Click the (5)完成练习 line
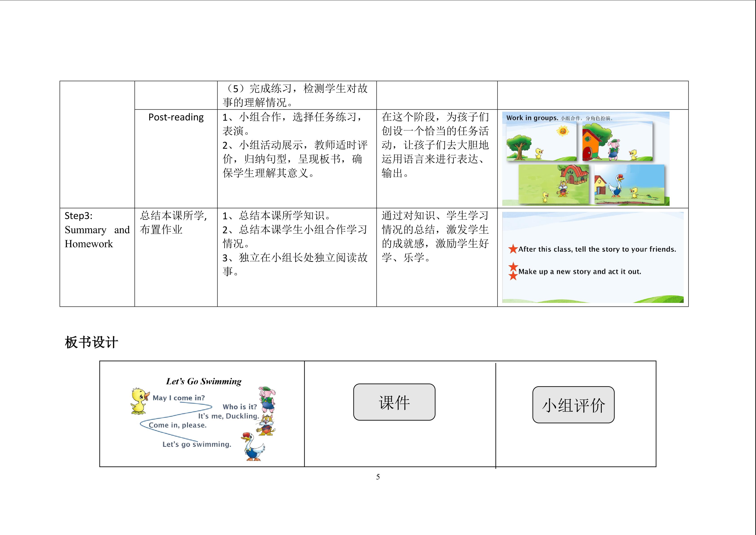This screenshot has height=535, width=756. (295, 89)
